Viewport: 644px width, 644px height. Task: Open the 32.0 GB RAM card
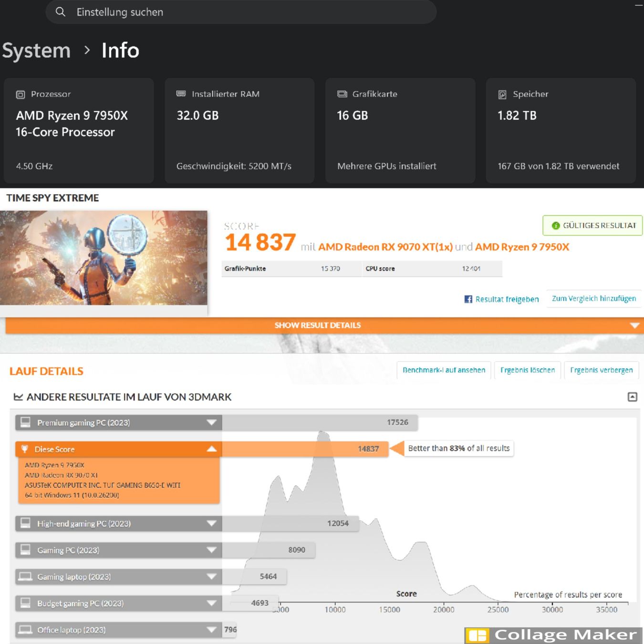pos(239,131)
